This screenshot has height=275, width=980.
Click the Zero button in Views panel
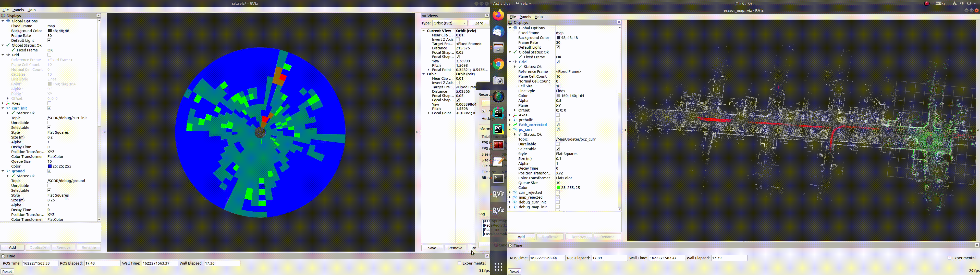479,23
